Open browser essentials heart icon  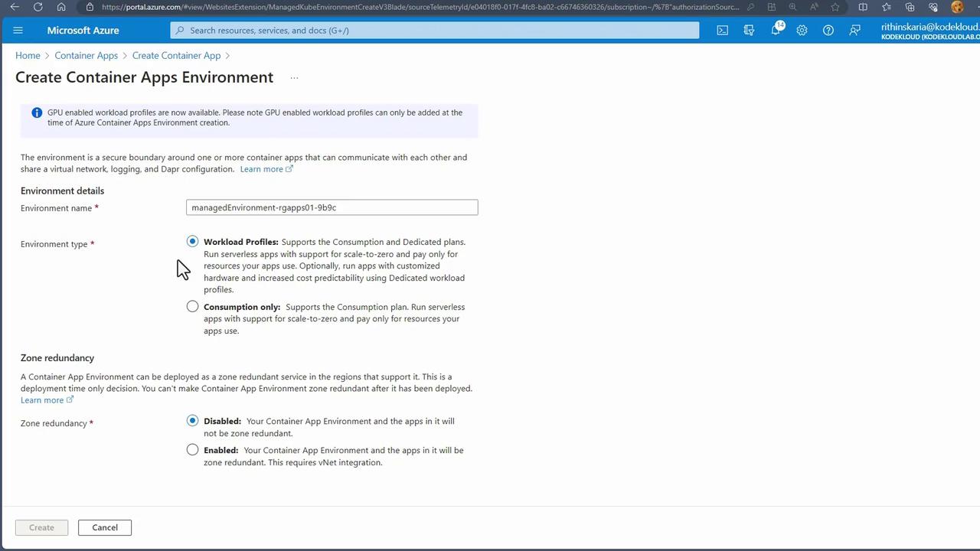[x=933, y=7]
